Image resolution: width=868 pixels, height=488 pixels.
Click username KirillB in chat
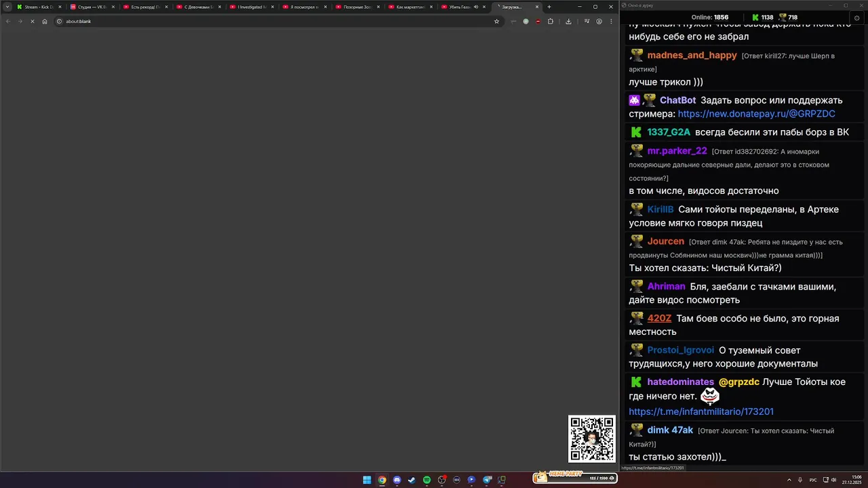(x=660, y=209)
